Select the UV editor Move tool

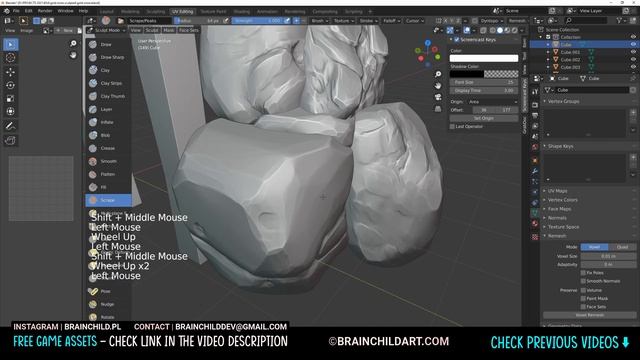point(11,72)
